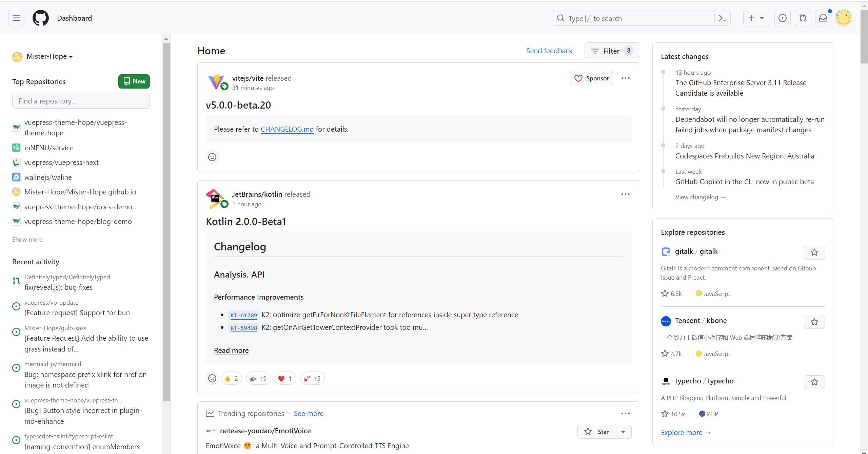Open the user avatar profile menu
868x454 pixels.
[x=843, y=18]
